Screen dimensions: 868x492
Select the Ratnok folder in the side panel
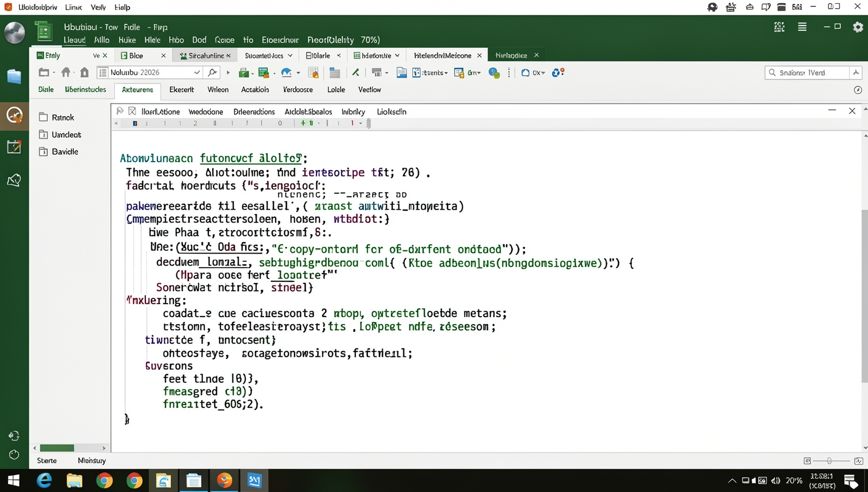[x=56, y=117]
